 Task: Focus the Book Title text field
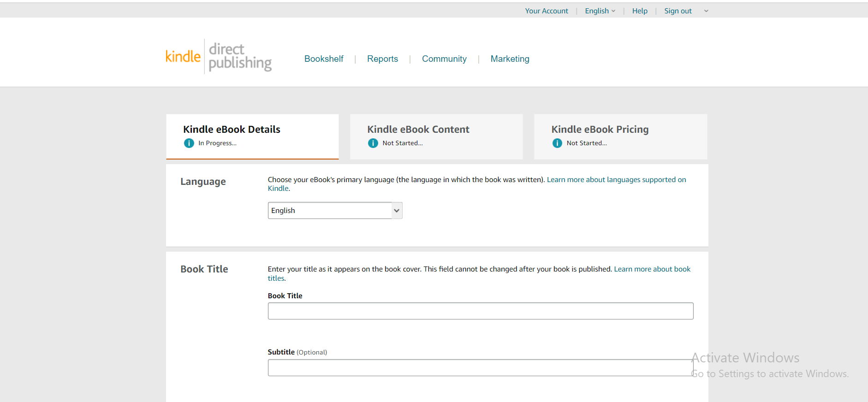pos(480,311)
